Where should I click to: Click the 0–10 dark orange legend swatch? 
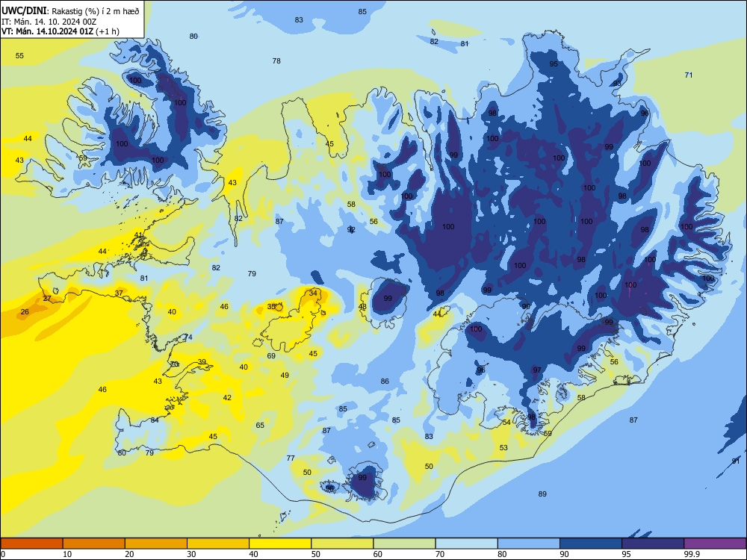tap(31, 544)
